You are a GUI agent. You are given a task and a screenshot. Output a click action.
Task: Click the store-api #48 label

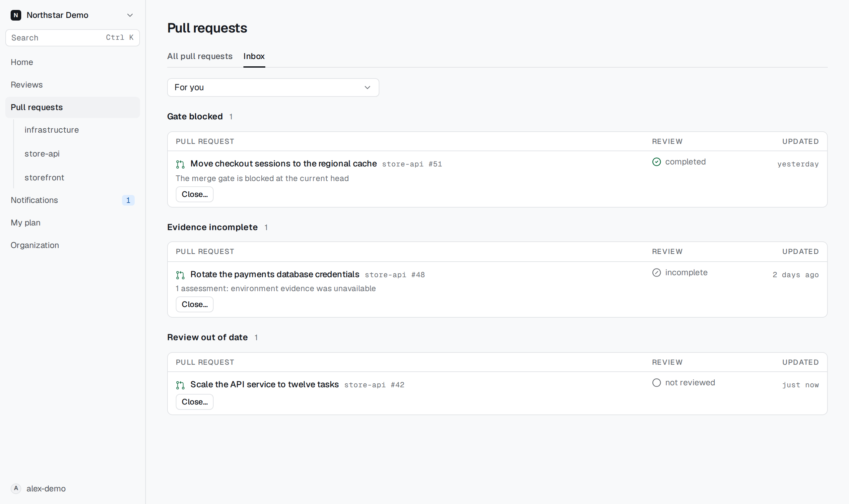(x=395, y=275)
